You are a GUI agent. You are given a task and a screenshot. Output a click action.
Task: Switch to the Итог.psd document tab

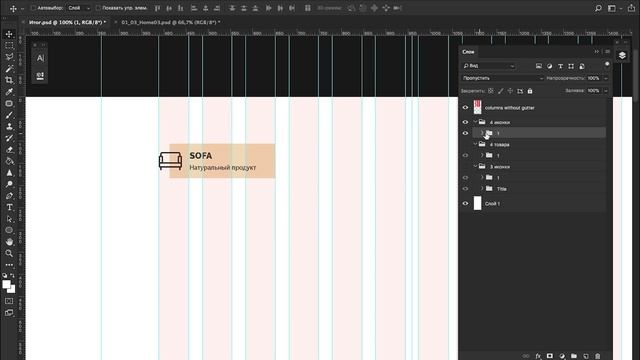pyautogui.click(x=67, y=22)
